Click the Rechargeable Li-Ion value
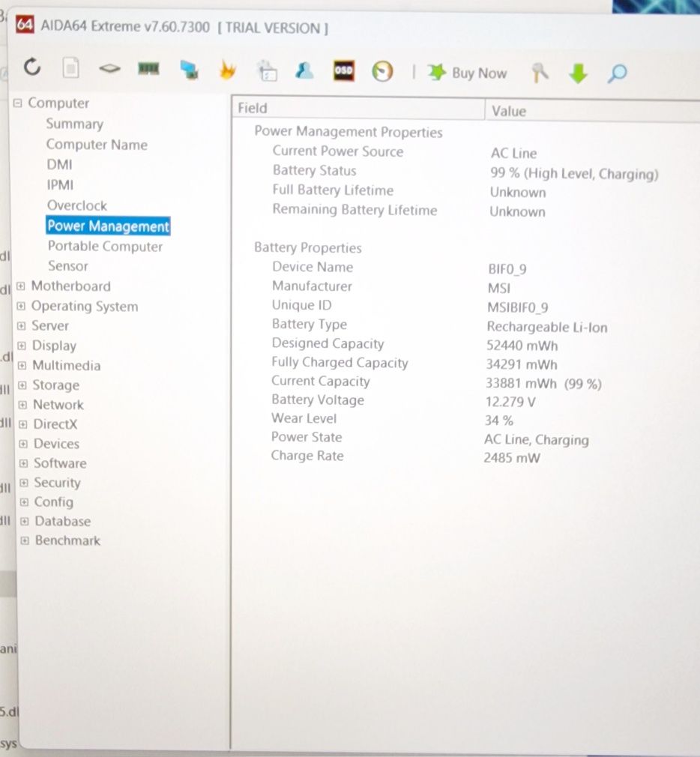Screen dimensions: 700x757 pos(547,328)
